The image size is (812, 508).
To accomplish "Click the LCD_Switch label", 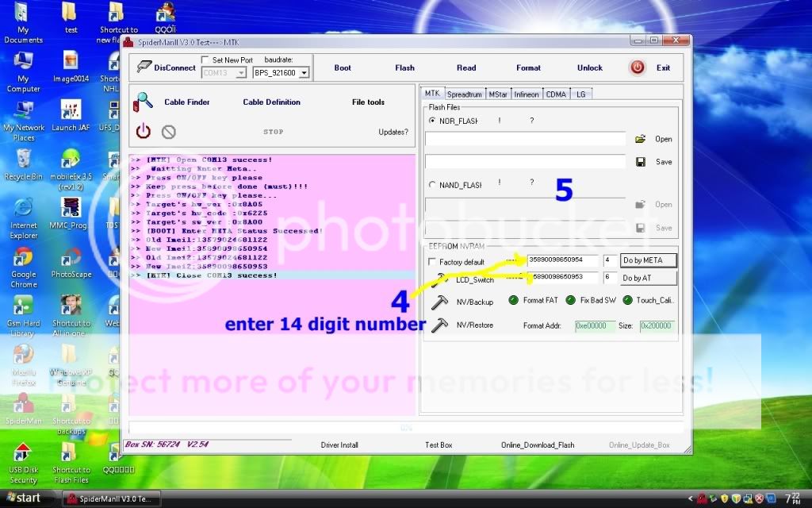I will (475, 280).
